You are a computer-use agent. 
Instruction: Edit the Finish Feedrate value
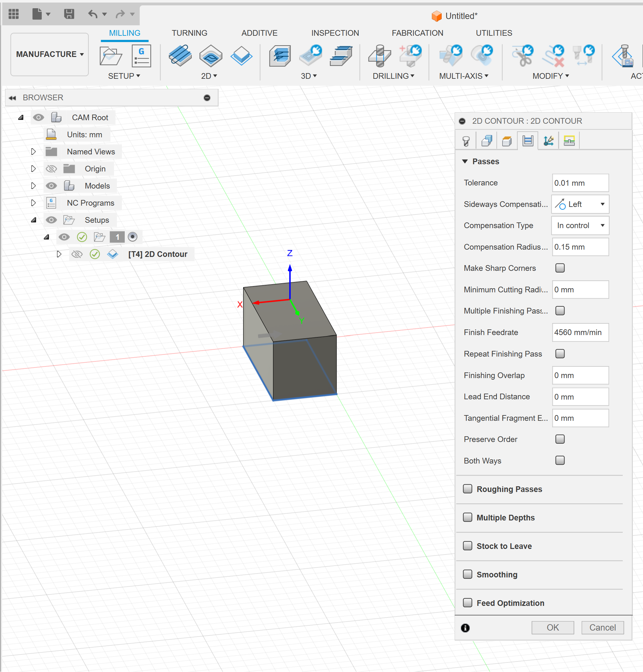[580, 332]
